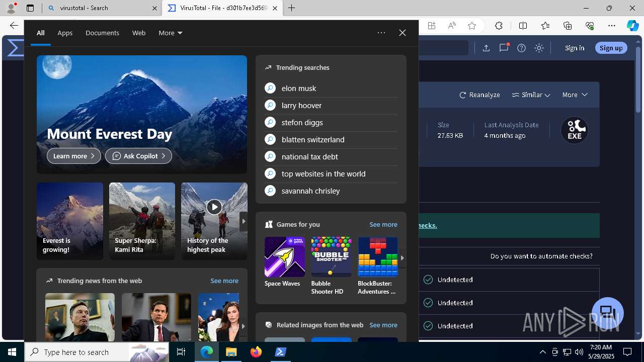Click VirusTotal upload file icon
The width and height of the screenshot is (644, 362).
486,48
